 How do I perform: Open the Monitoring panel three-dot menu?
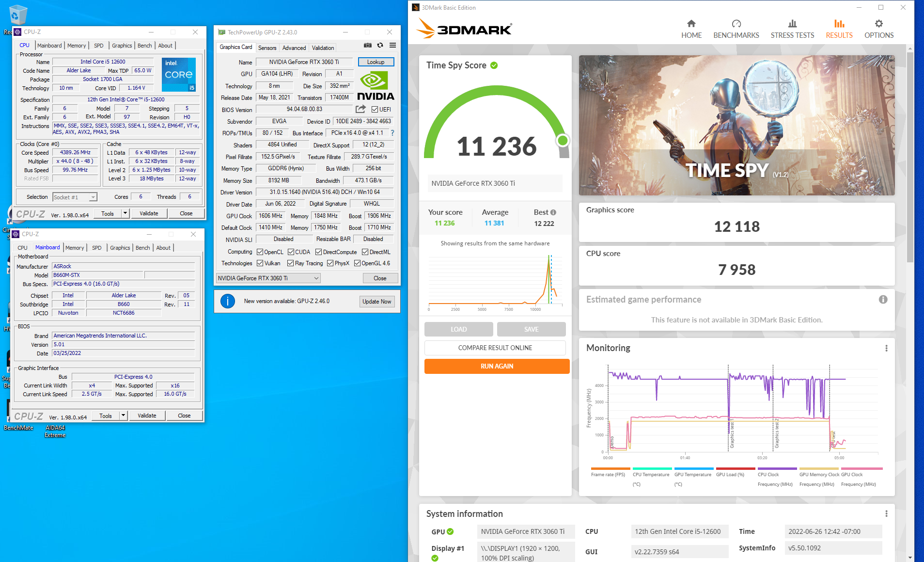coord(886,348)
